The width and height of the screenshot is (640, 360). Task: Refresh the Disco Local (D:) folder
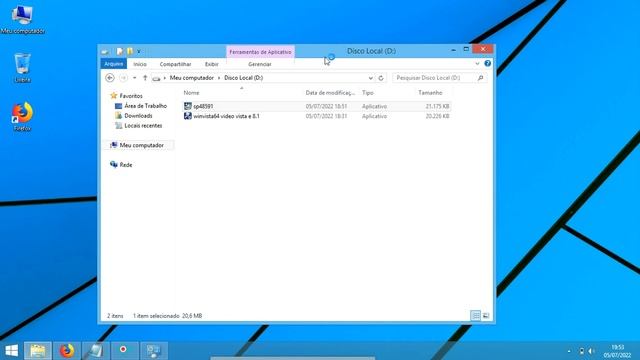(x=381, y=78)
